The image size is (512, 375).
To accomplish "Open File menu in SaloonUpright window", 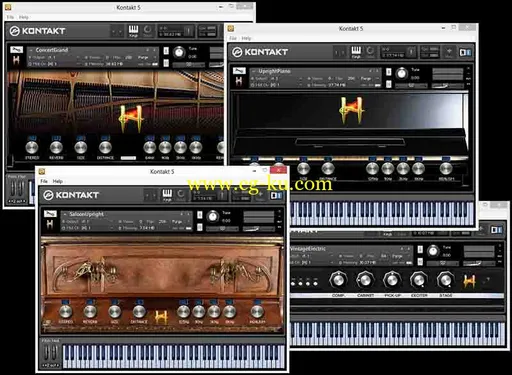I will [44, 181].
